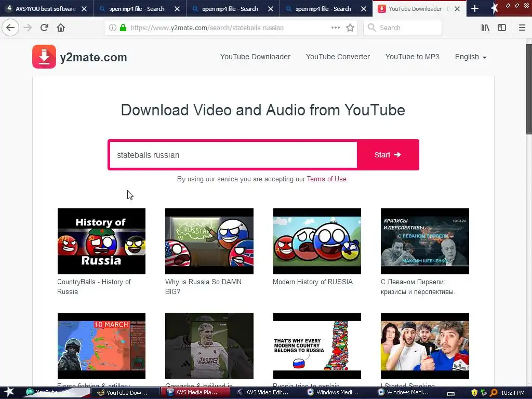Open the 10 MARCH map video thumbnail
Screen dimensions: 532x399
101,345
